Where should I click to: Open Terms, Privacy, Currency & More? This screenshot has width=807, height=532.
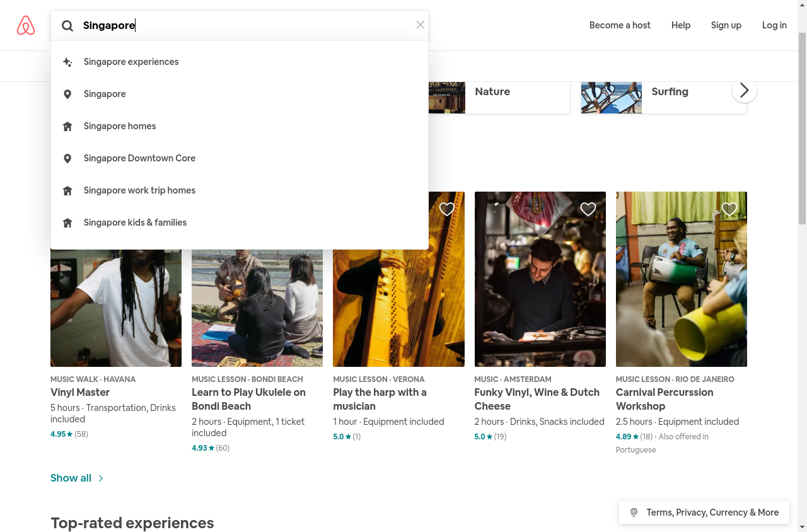click(712, 512)
